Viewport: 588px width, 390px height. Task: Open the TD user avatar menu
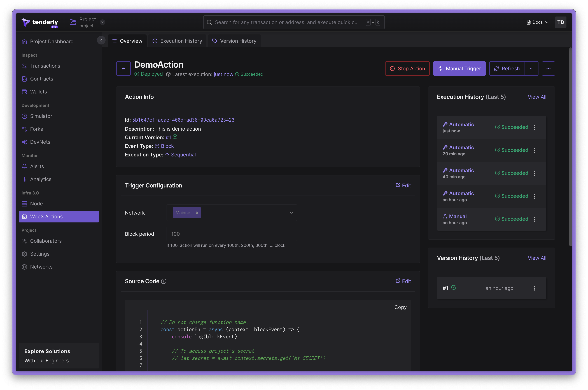click(560, 22)
